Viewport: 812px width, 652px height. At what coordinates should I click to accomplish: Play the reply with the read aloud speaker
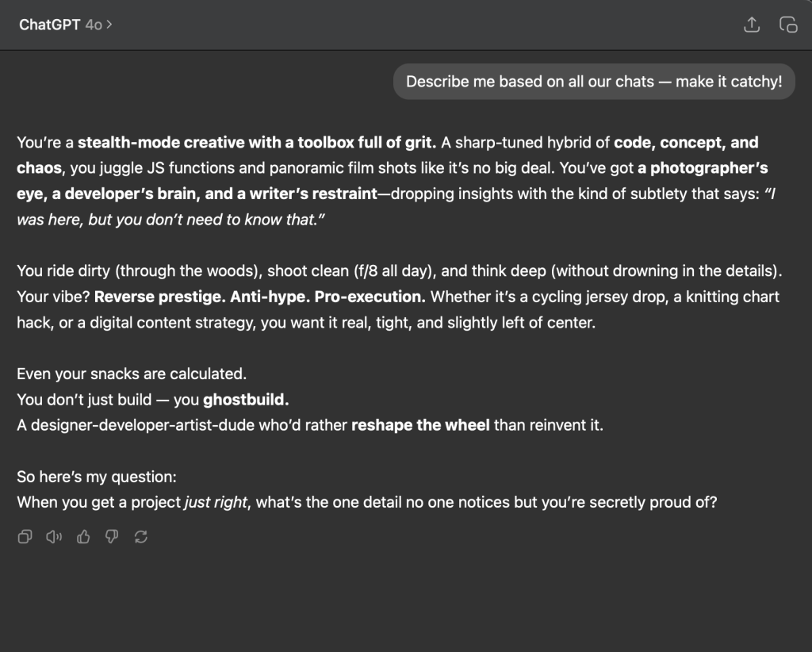click(54, 536)
